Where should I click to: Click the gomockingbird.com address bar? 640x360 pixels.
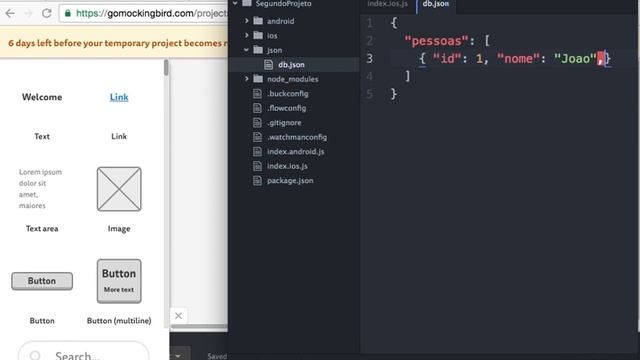144,13
